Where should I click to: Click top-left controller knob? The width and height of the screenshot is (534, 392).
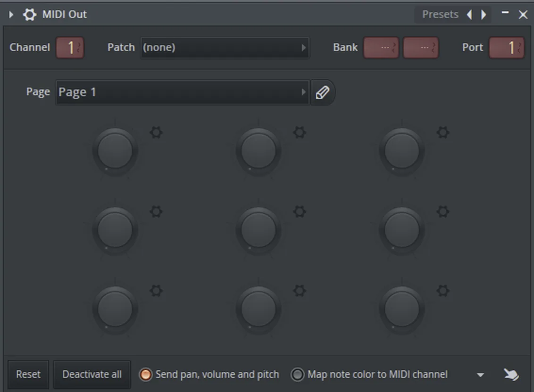coord(115,151)
